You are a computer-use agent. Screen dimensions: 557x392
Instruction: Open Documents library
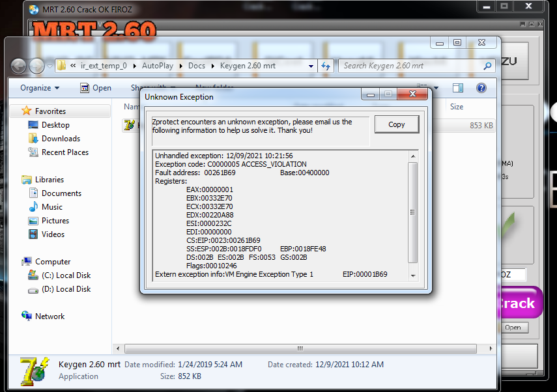click(61, 193)
